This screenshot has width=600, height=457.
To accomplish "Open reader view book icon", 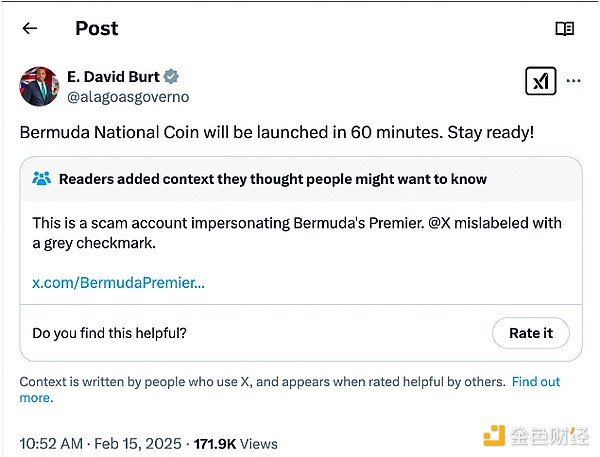I will click(564, 29).
